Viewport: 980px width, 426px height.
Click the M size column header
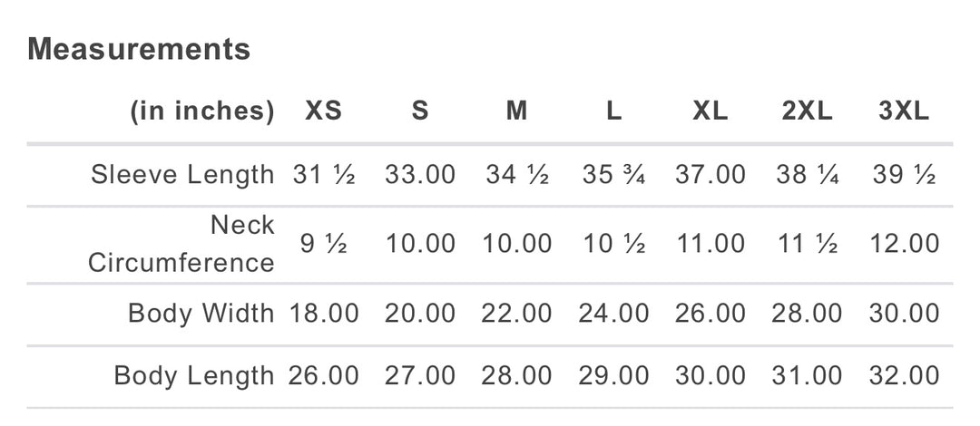coord(516,111)
